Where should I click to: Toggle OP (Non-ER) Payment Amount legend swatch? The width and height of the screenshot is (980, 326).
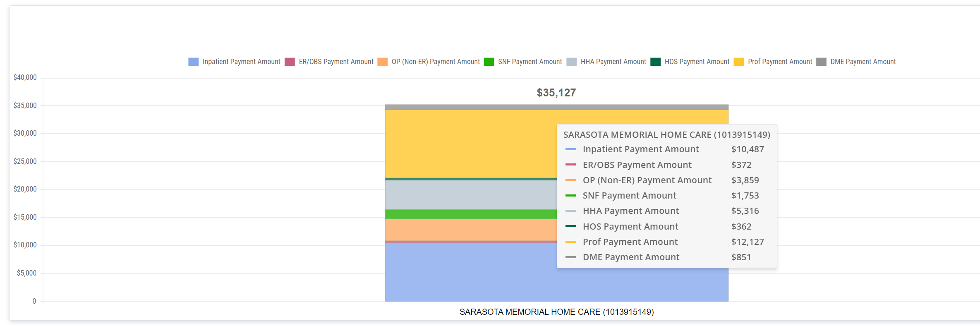point(383,62)
